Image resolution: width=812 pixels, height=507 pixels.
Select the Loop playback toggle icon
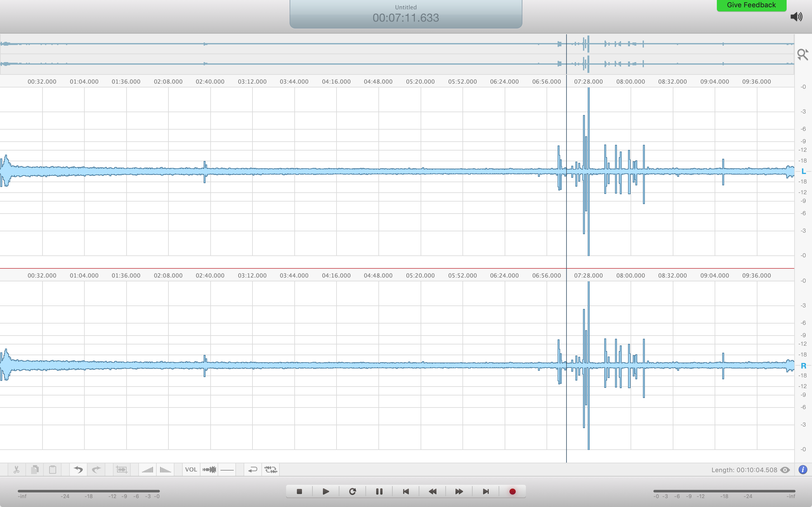coord(252,469)
